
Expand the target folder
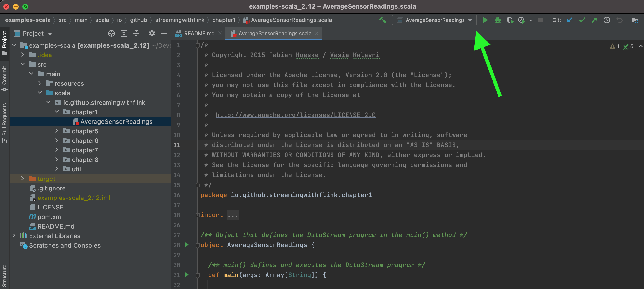pos(22,178)
